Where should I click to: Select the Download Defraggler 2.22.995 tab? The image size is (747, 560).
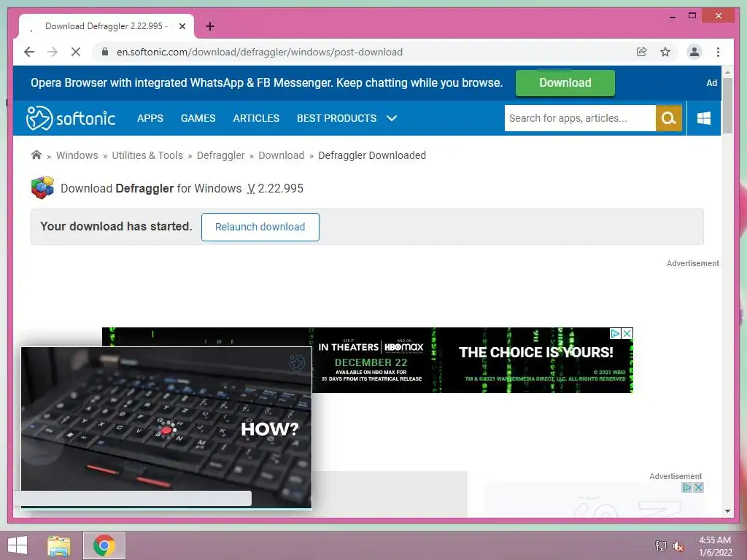pyautogui.click(x=107, y=26)
